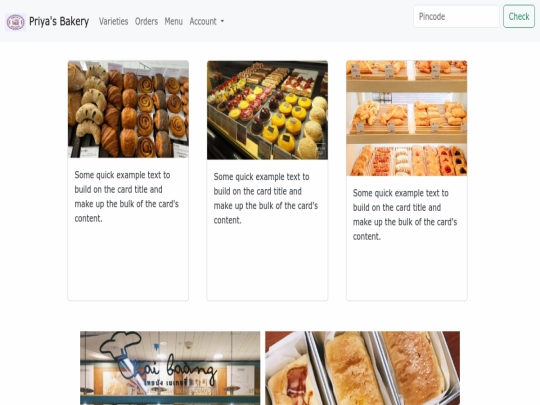Click the empty area of third card
The height and width of the screenshot is (405, 540).
point(407,272)
